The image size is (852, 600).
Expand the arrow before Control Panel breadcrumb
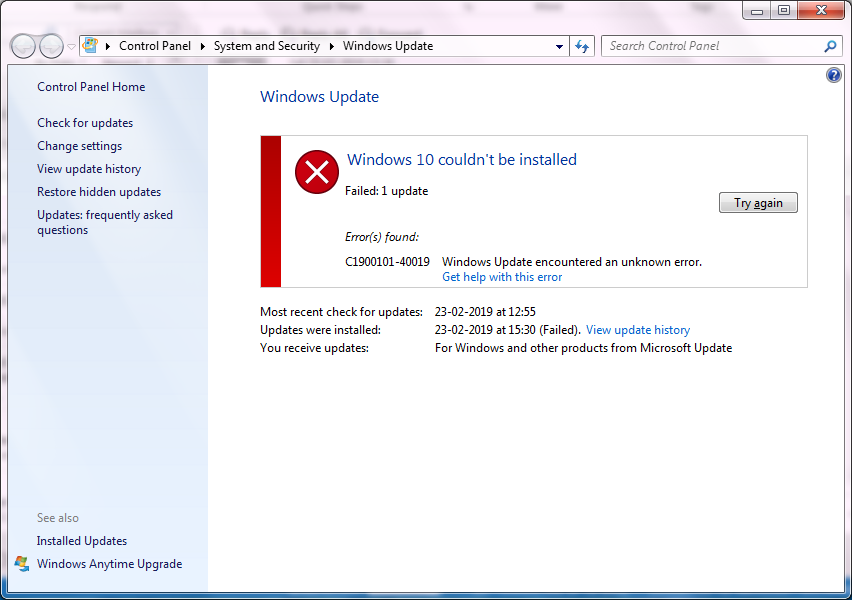coord(108,46)
